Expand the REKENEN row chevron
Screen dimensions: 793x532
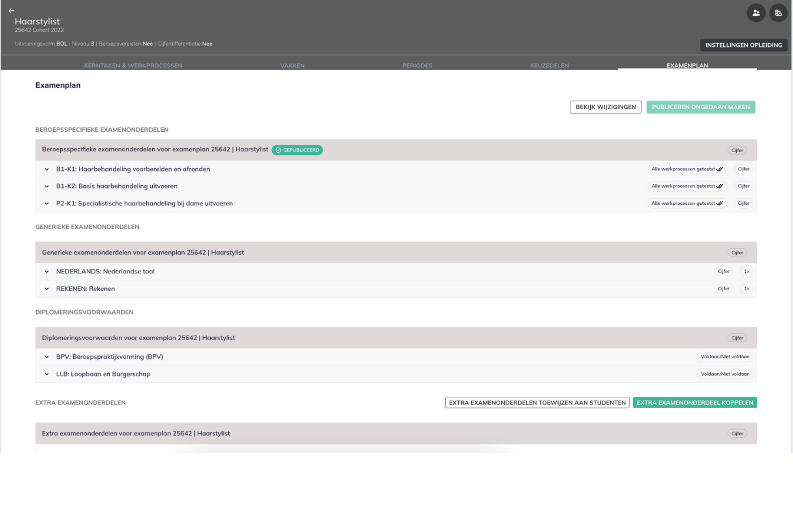click(46, 289)
